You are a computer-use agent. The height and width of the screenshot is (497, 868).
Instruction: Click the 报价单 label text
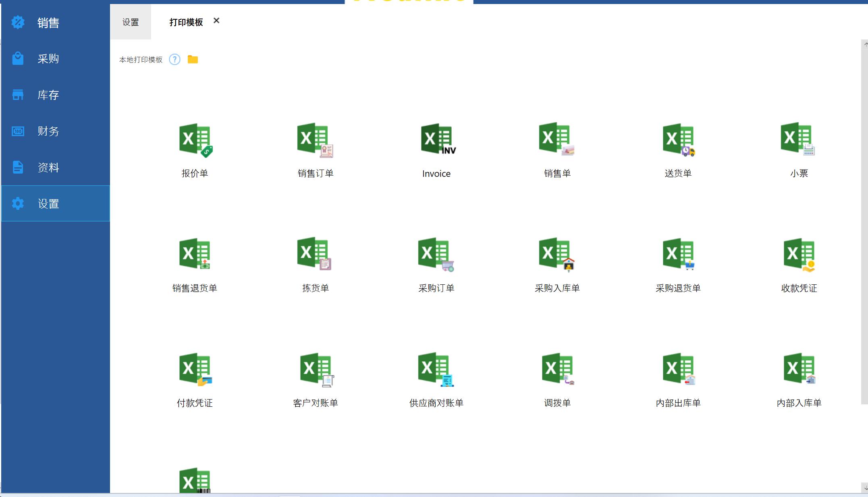point(195,174)
